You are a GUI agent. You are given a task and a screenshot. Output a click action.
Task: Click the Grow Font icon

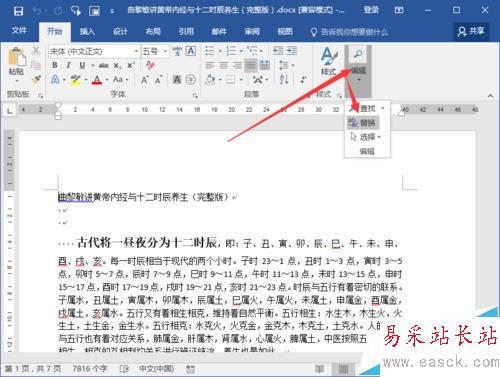click(x=144, y=80)
